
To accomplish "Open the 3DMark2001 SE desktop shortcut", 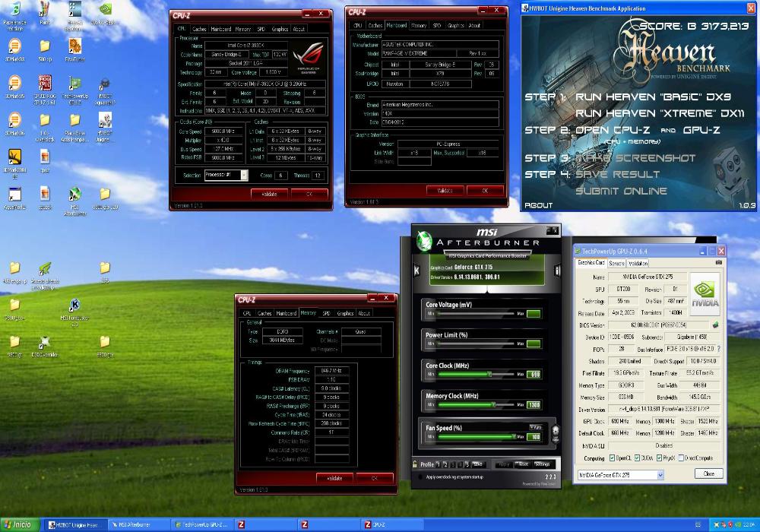I will 14,157.
